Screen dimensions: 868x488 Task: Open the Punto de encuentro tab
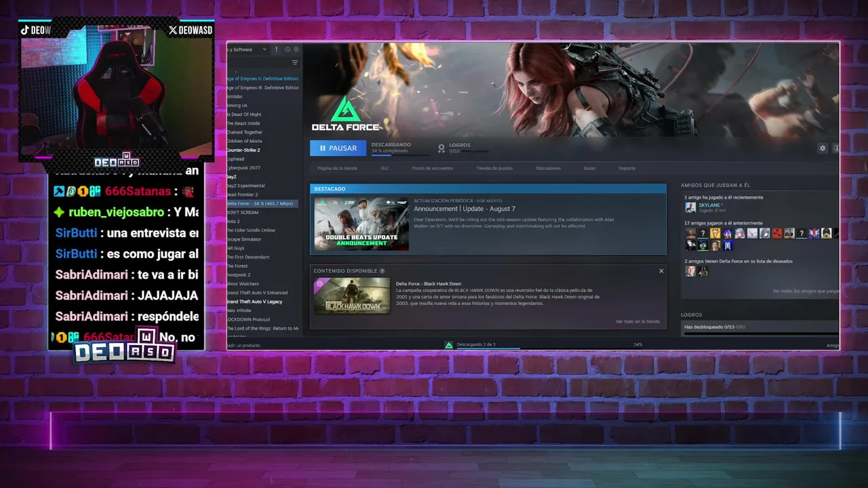(432, 168)
